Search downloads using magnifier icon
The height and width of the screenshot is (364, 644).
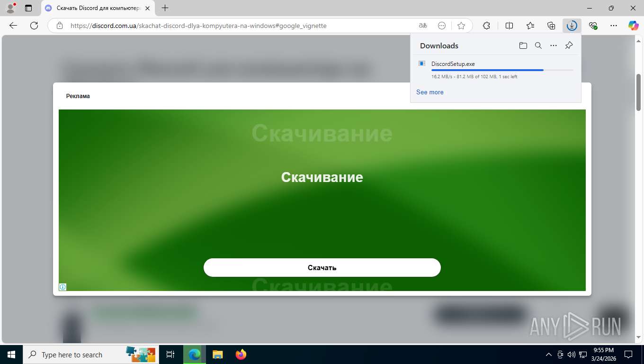pos(538,45)
